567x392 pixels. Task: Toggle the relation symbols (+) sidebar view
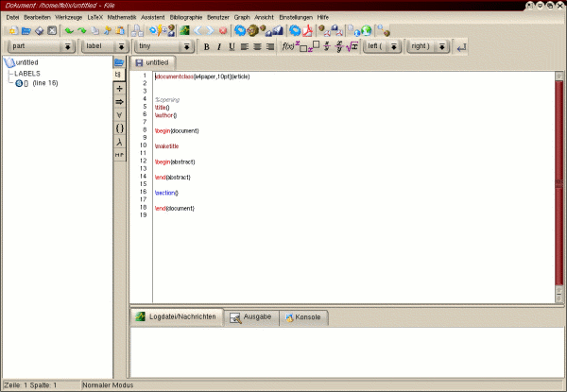pos(119,88)
